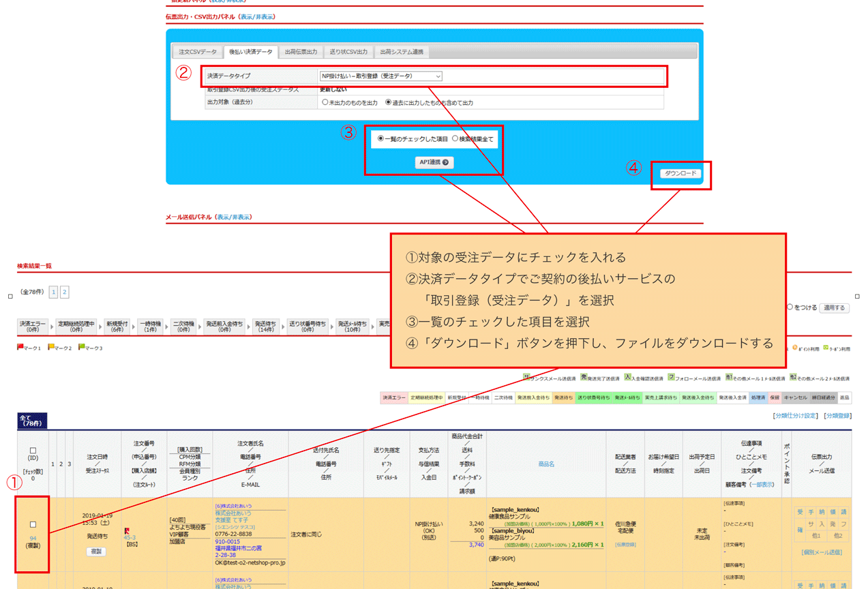Image resolution: width=868 pixels, height=589 pixels.
Task: Click the 一部表示 link in 顧客備考 header
Action: 761,485
